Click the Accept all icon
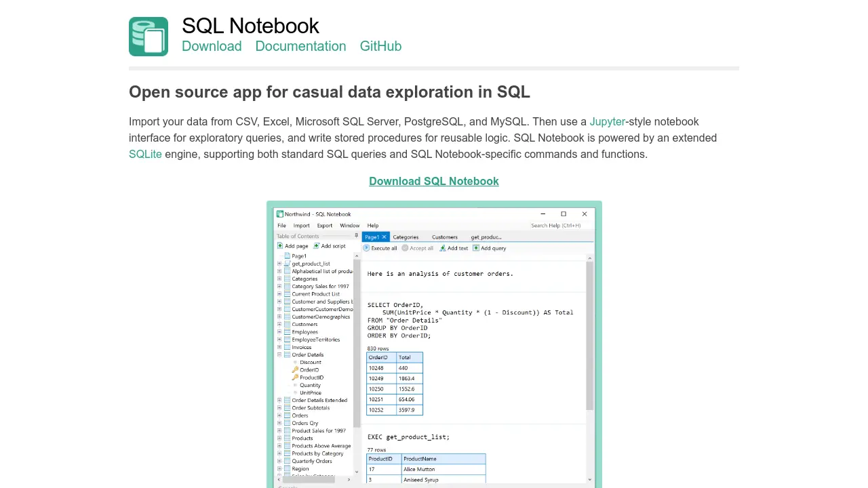Viewport: 868px width, 488px height. pos(405,248)
